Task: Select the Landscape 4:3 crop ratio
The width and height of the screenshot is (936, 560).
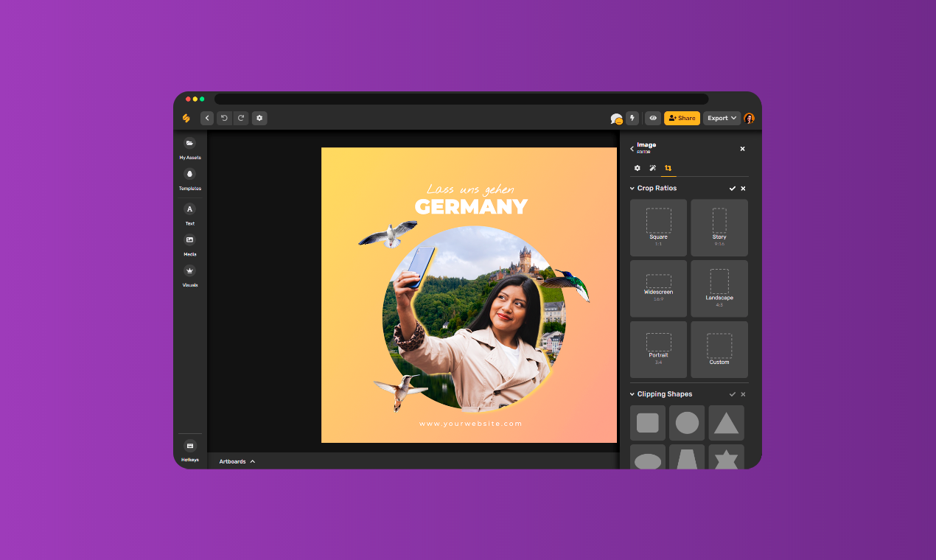Action: pos(719,288)
